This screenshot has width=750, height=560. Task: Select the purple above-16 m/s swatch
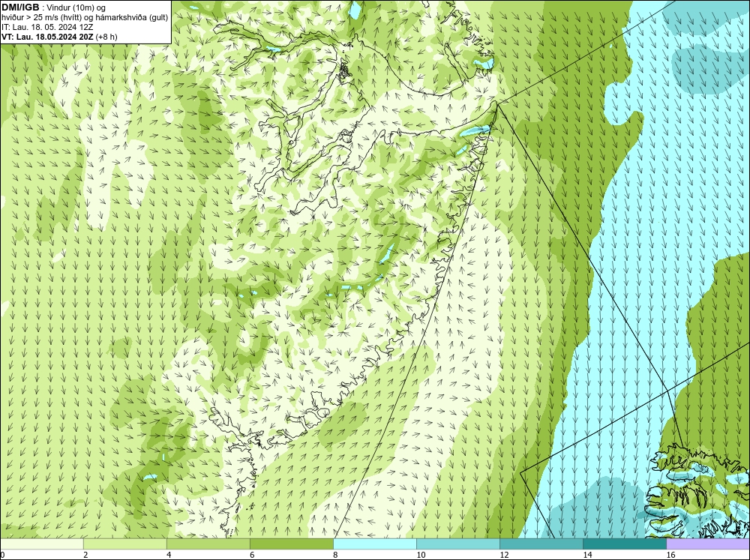(708, 544)
